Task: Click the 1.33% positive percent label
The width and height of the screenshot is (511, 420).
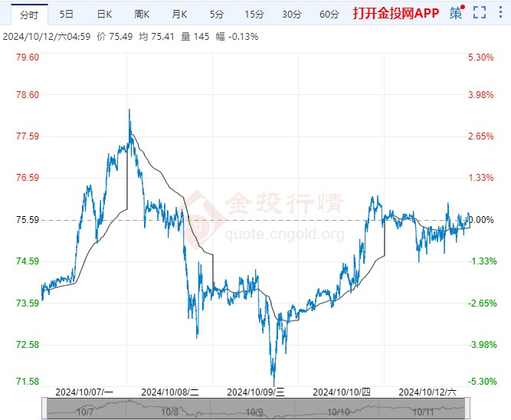Action: [480, 178]
